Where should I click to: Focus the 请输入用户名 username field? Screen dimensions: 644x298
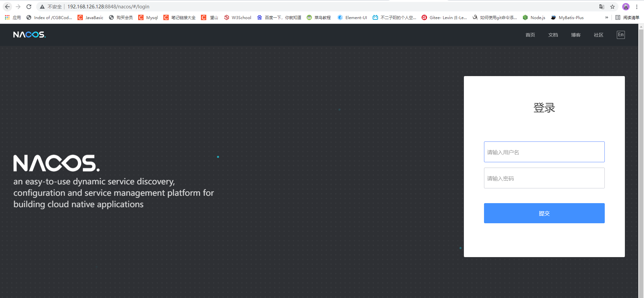pyautogui.click(x=544, y=152)
